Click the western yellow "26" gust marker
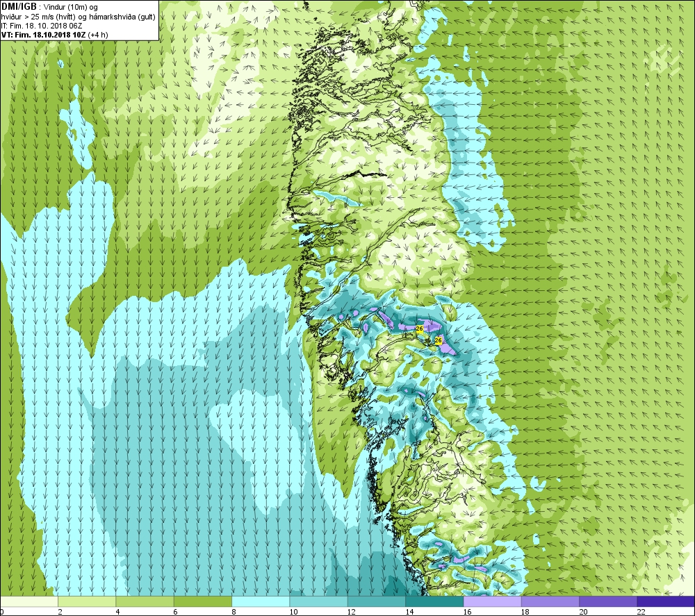 point(420,328)
